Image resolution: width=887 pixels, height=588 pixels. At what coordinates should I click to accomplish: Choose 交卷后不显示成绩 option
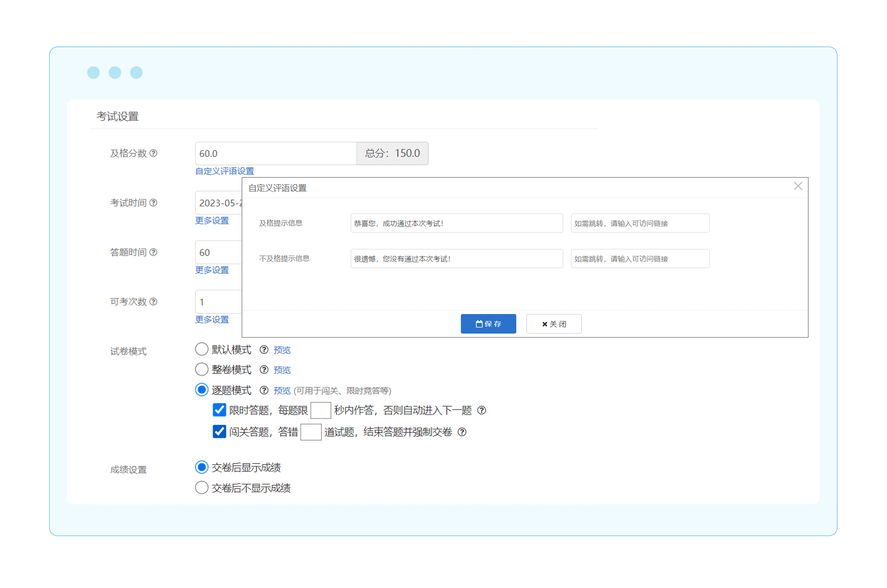tap(202, 487)
